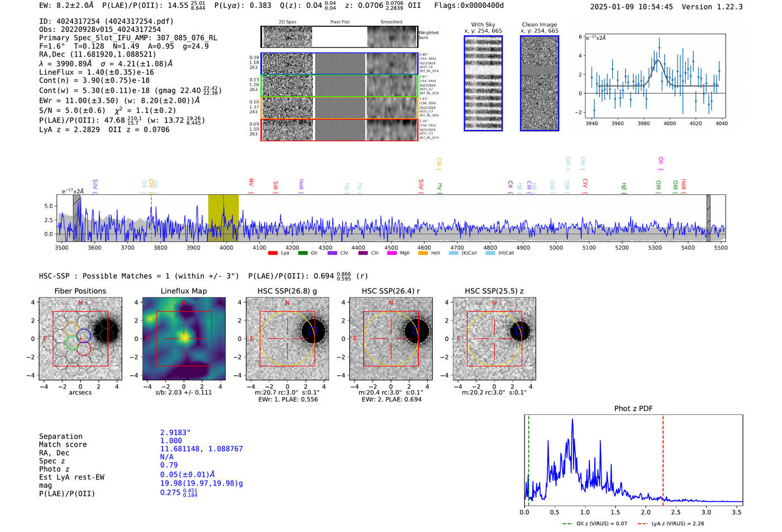Open the Lineflux Map panel
This screenshot has width=782, height=532.
184,339
